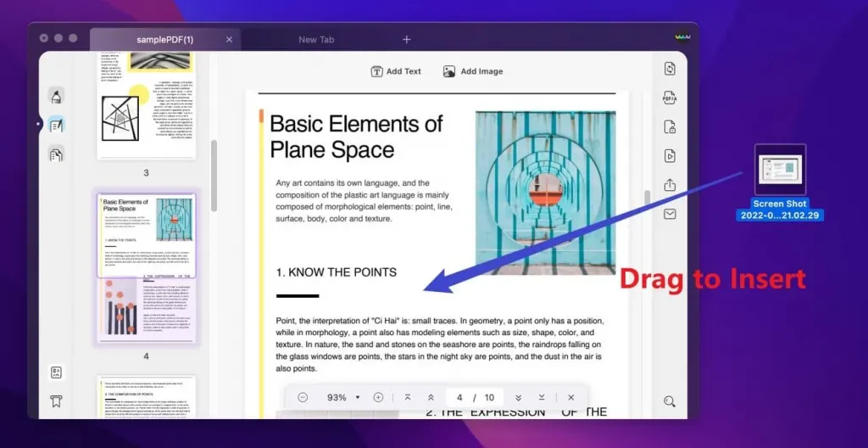Select the samplePDF(1) tab
The height and width of the screenshot is (448, 868).
[165, 40]
